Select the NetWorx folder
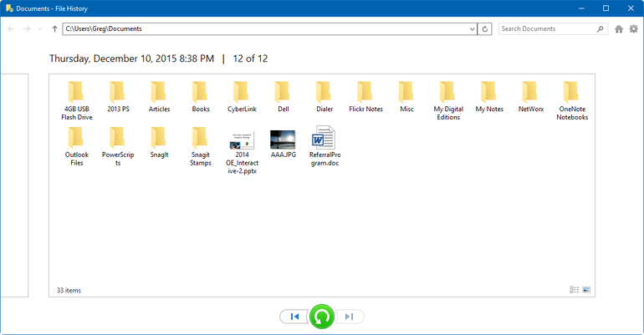 click(x=531, y=97)
